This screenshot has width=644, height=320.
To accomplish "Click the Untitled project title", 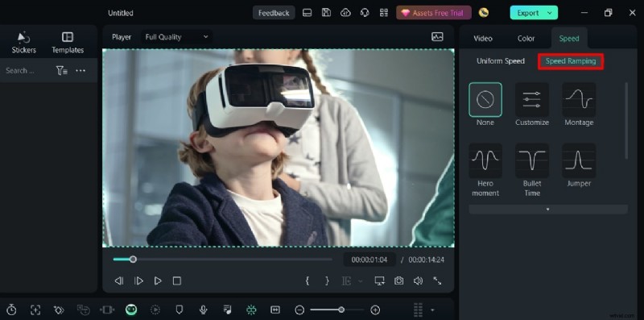I will pyautogui.click(x=120, y=13).
